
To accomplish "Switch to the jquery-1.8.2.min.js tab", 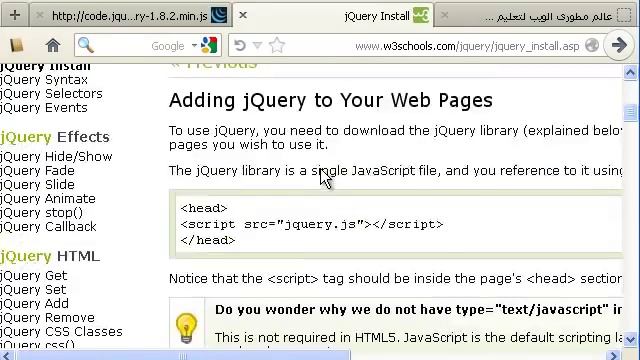I will (x=130, y=16).
